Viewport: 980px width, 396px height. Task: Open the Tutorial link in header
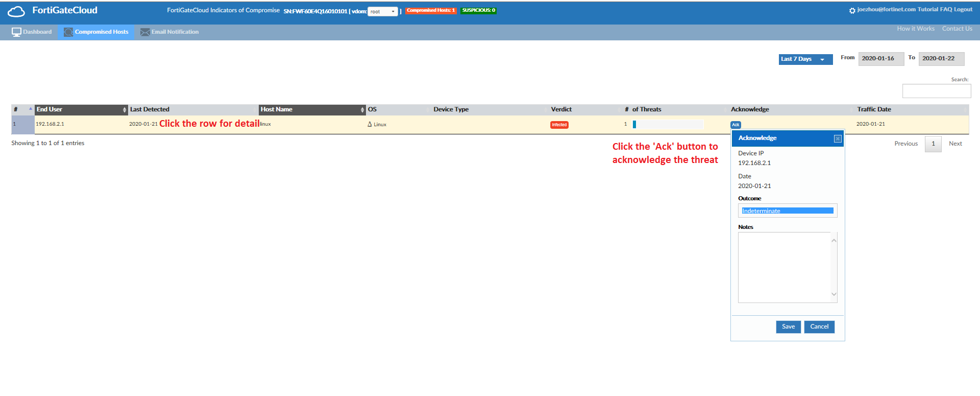[x=927, y=10]
